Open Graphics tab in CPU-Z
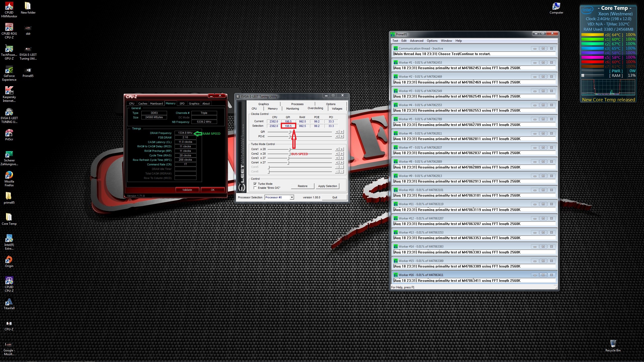Screen dimensions: 644x362 194,104
